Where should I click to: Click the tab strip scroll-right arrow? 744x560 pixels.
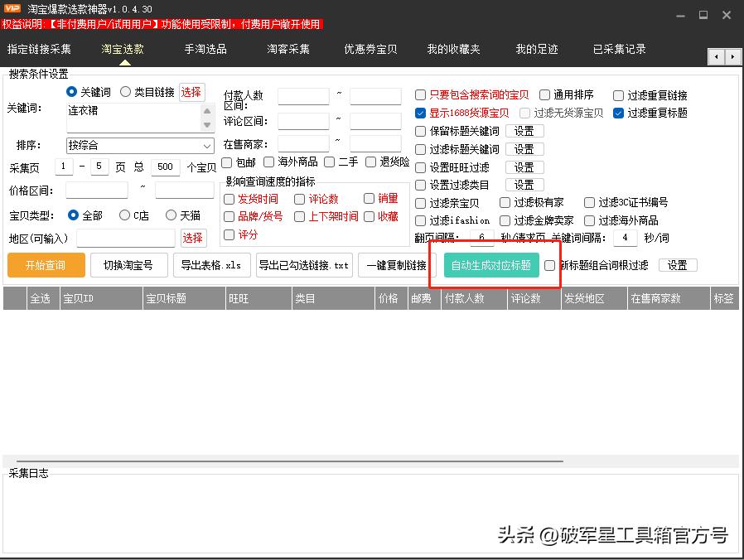pos(733,56)
